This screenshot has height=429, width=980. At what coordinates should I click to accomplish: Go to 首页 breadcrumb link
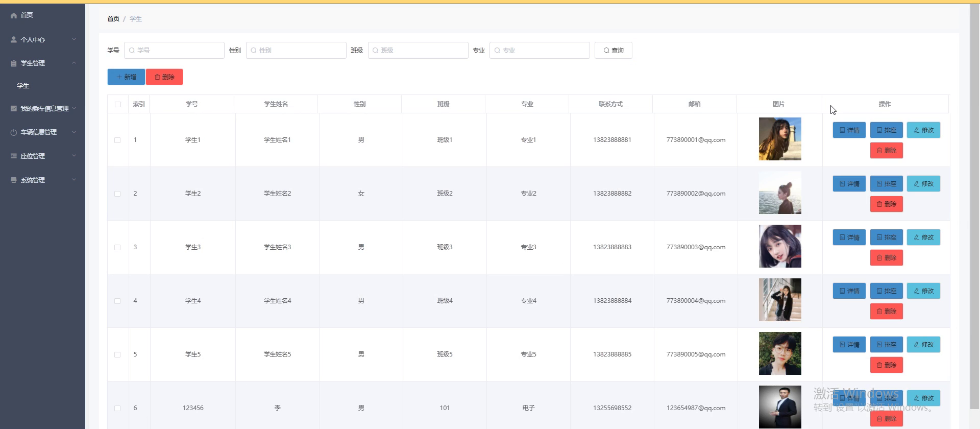[x=113, y=19]
